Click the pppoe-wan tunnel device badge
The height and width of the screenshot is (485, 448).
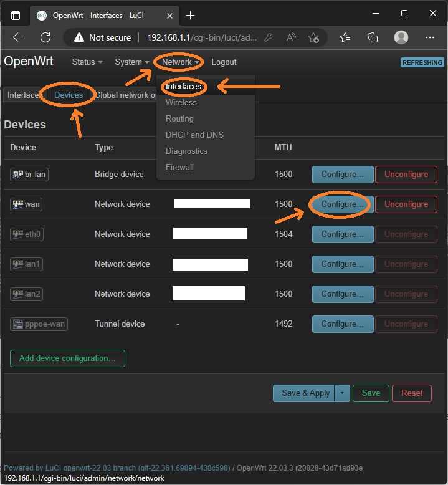pyautogui.click(x=39, y=324)
